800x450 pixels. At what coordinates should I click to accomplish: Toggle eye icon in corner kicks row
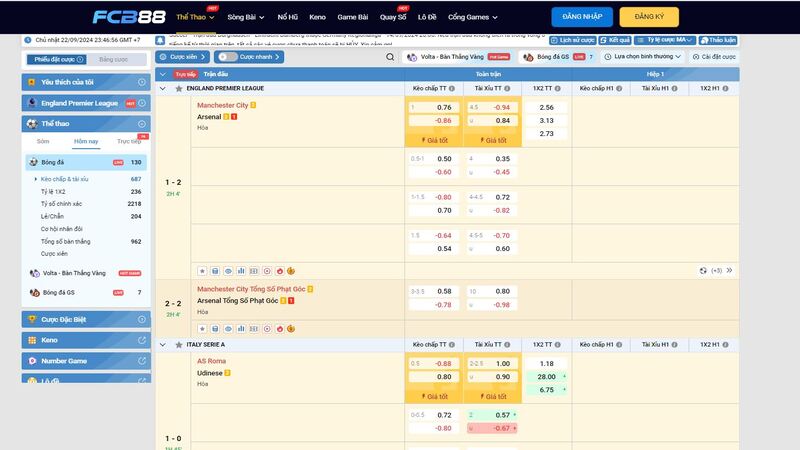(x=228, y=329)
